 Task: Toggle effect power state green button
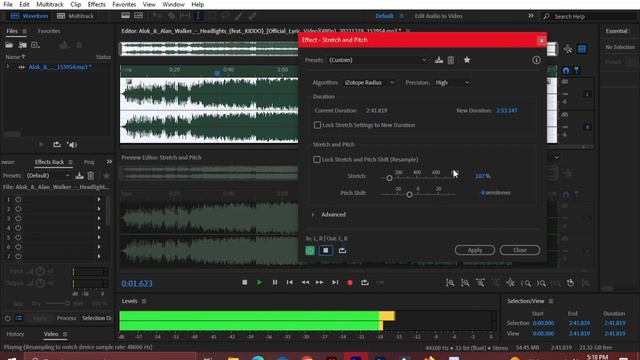pos(310,250)
